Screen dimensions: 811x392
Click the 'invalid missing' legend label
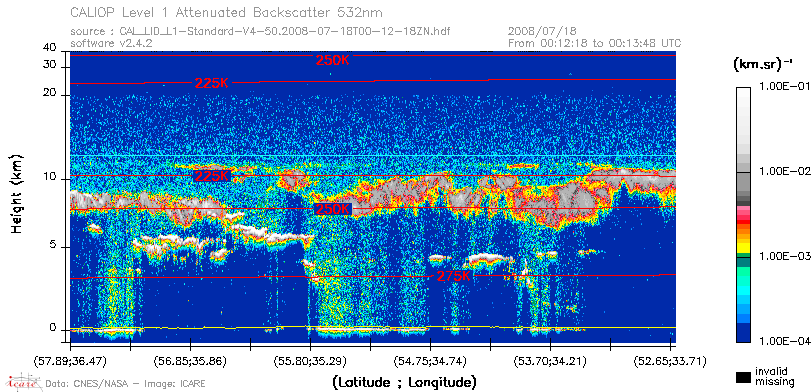[x=774, y=377]
